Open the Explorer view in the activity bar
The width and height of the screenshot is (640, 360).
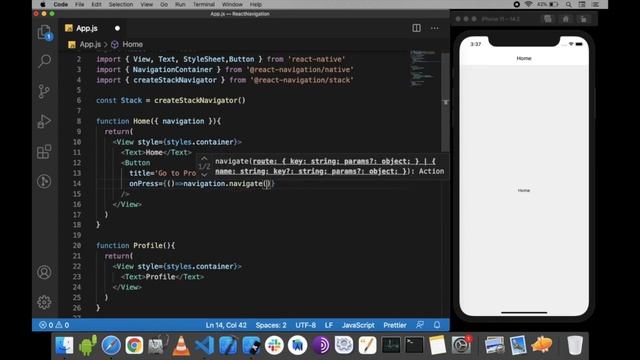(44, 33)
